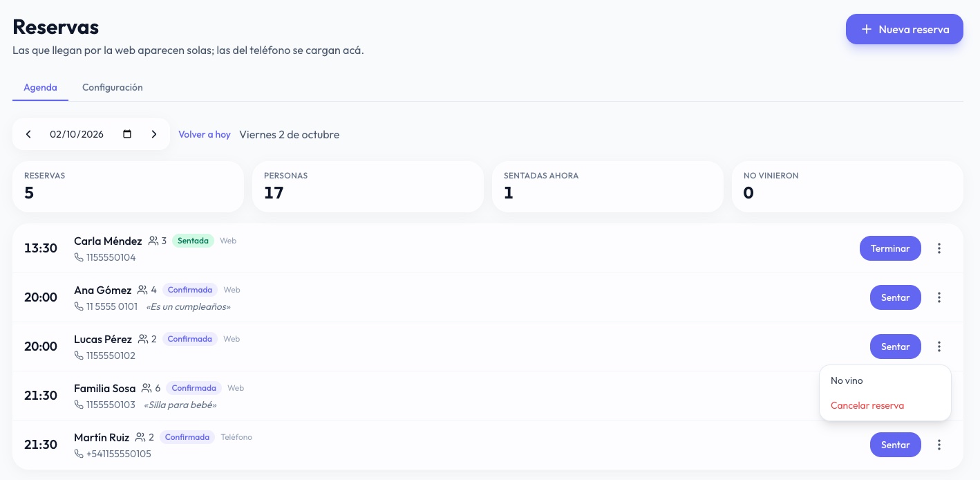Image resolution: width=980 pixels, height=480 pixels.
Task: Click phone number 1155550103
Action: tap(111, 405)
